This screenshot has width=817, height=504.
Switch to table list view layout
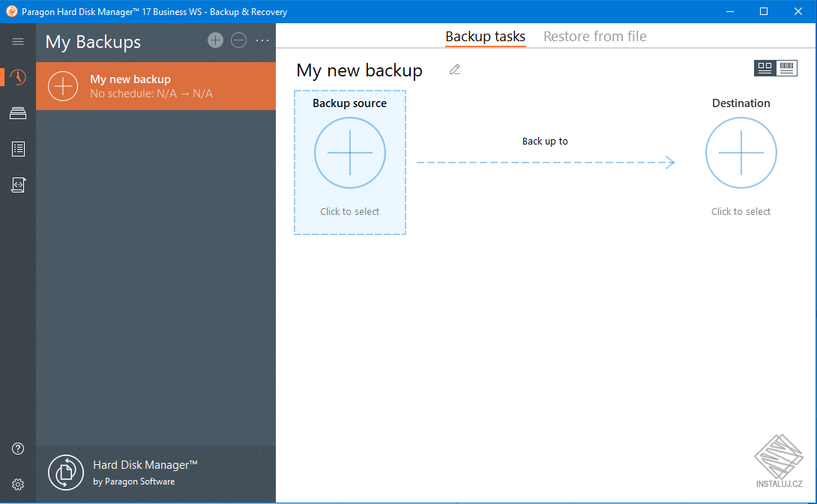coord(787,68)
